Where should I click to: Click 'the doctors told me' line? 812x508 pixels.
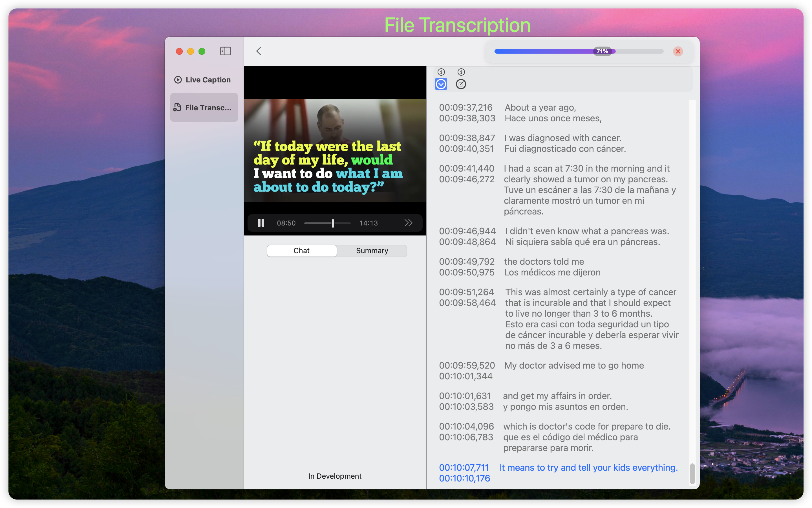[x=544, y=261]
